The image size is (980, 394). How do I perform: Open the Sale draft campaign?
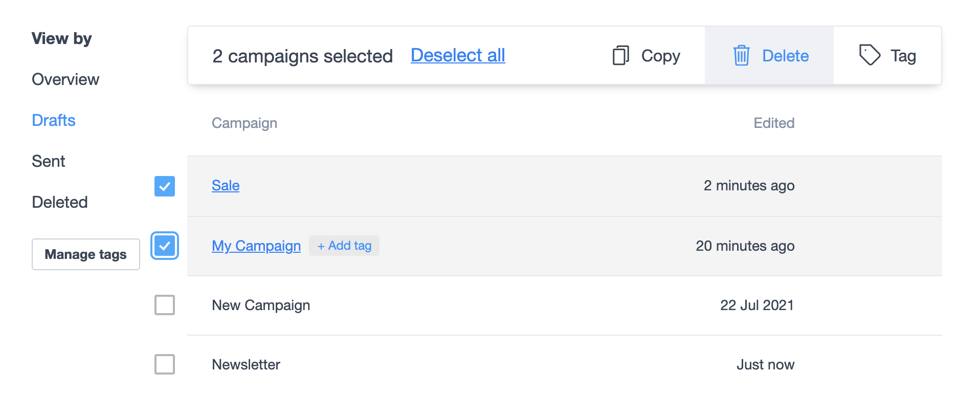point(226,186)
